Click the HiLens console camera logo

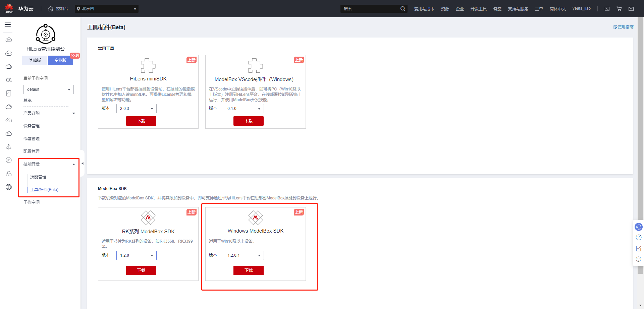coord(46,34)
